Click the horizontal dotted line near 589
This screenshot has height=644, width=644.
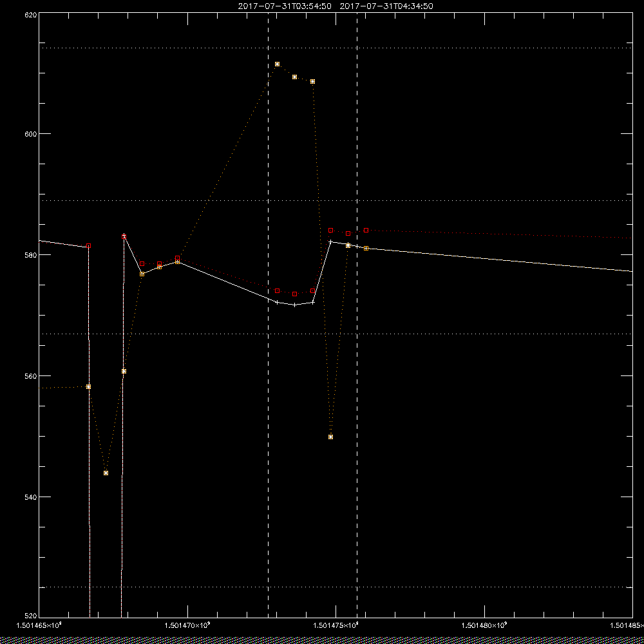pos(336,200)
